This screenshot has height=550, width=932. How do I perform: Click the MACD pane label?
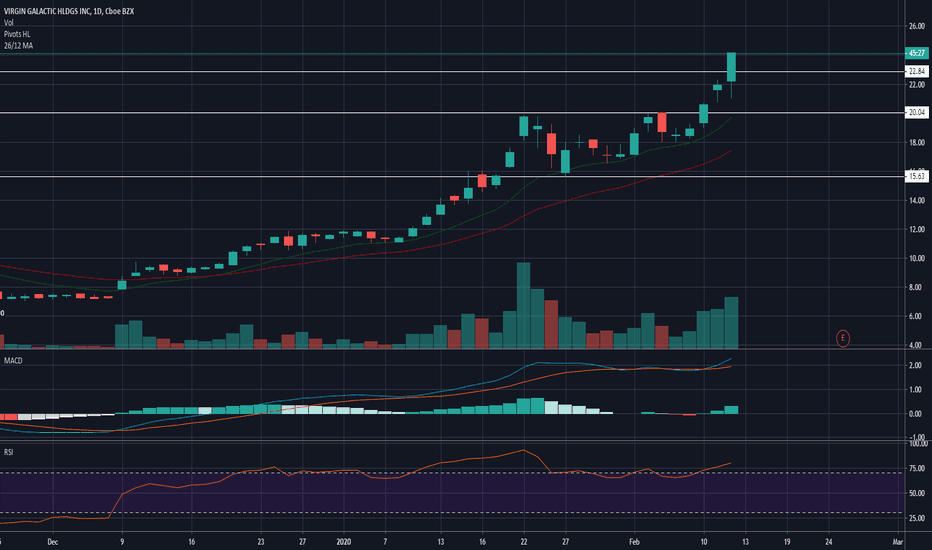13,360
